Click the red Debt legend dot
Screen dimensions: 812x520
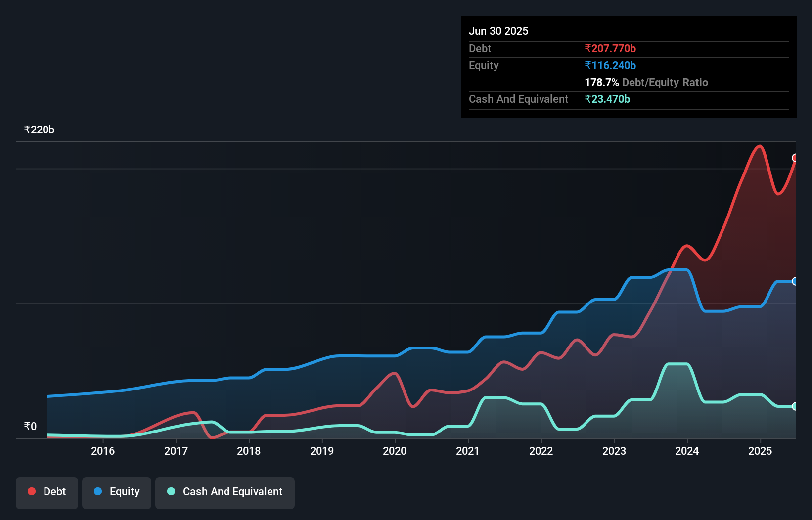point(31,491)
